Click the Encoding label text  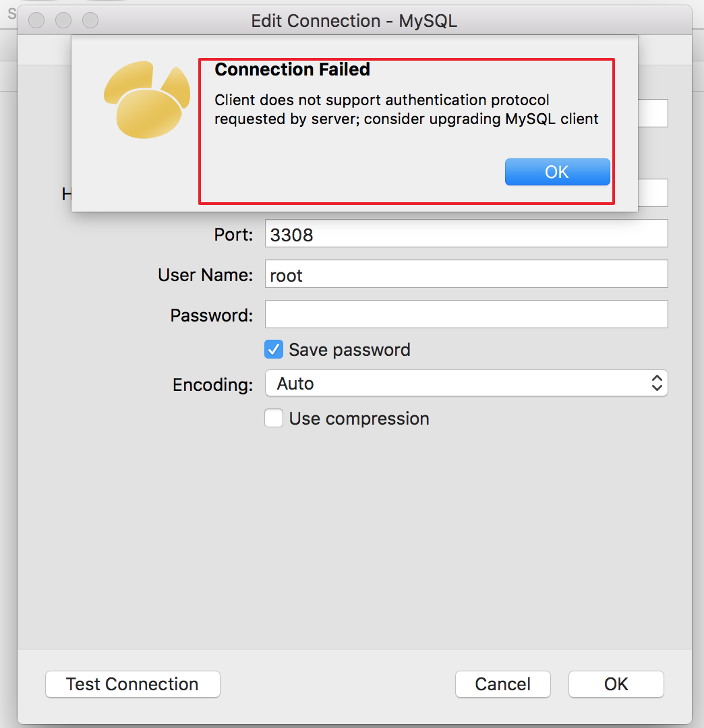(212, 385)
